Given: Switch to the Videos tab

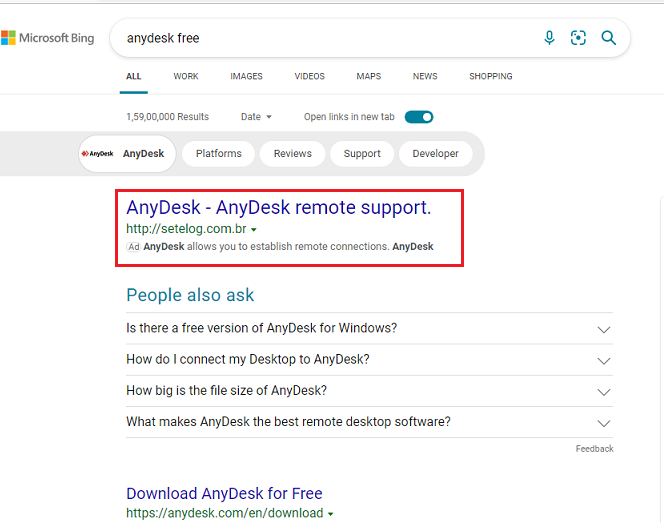Looking at the screenshot, I should pos(309,76).
